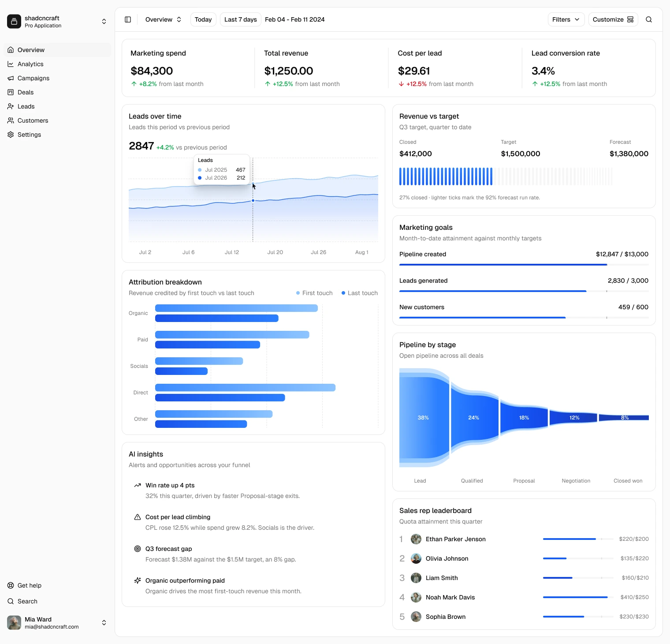Click the 2,830 / 3,000 leads generated value
Screen dimensions: 670x644
tap(628, 281)
